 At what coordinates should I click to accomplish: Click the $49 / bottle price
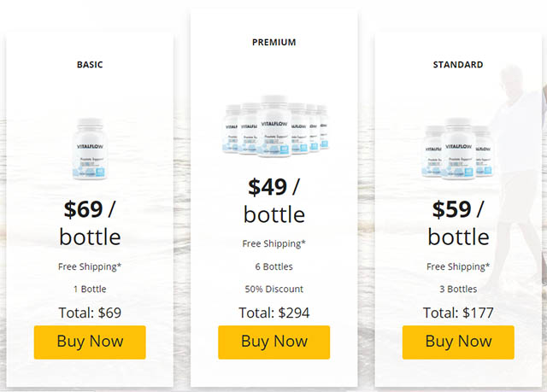[x=273, y=201]
